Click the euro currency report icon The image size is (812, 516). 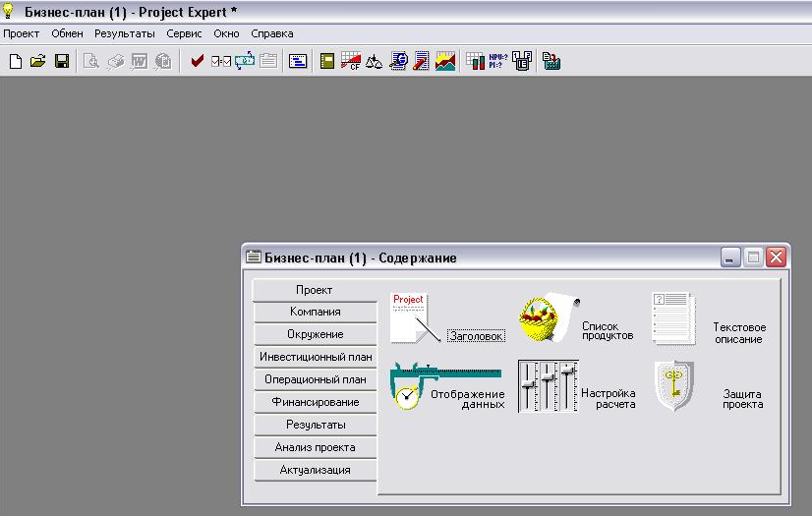(398, 61)
